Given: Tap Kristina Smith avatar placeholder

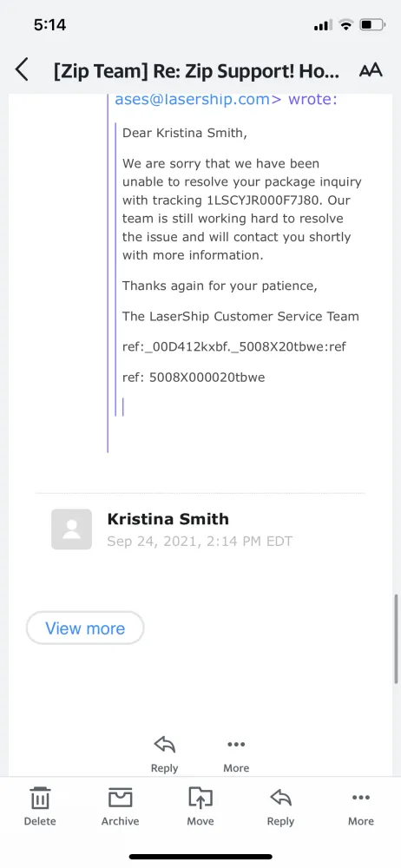Looking at the screenshot, I should 71,529.
